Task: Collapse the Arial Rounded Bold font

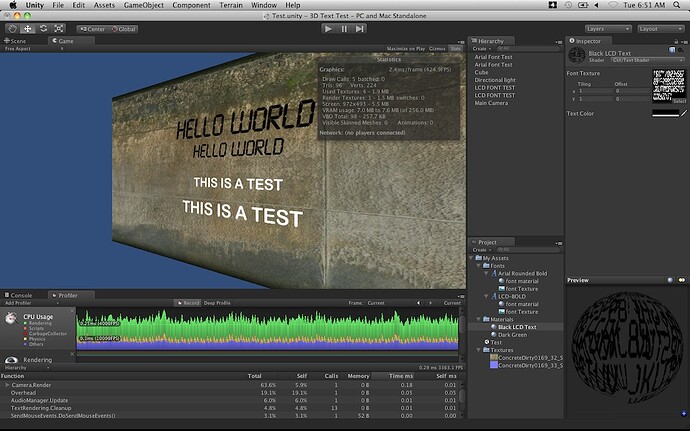Action: (x=486, y=273)
